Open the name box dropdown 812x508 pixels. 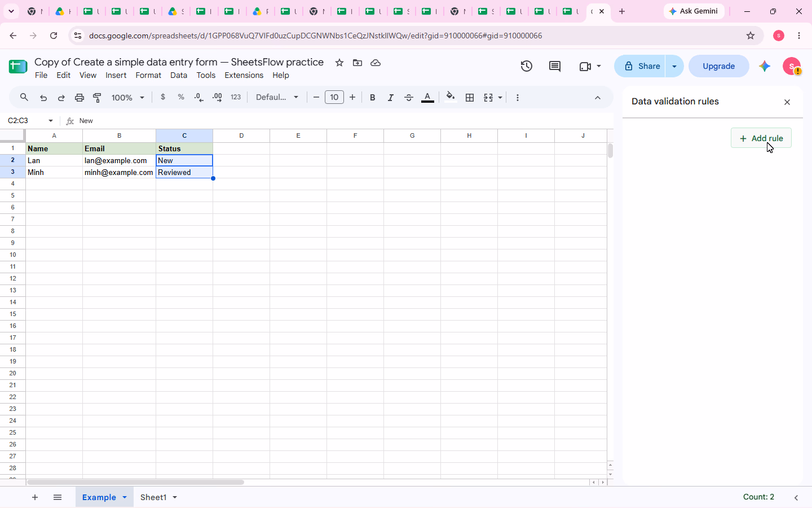[x=51, y=121]
